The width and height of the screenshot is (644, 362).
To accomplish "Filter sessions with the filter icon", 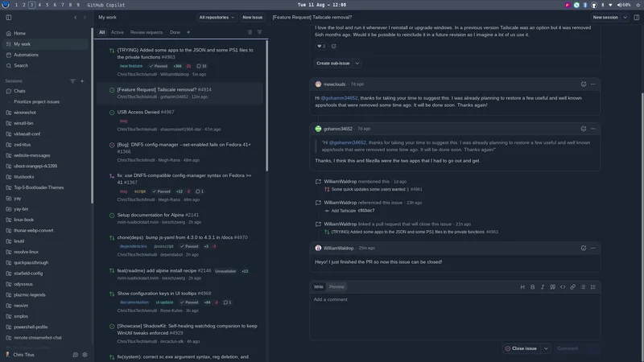I will (72, 81).
